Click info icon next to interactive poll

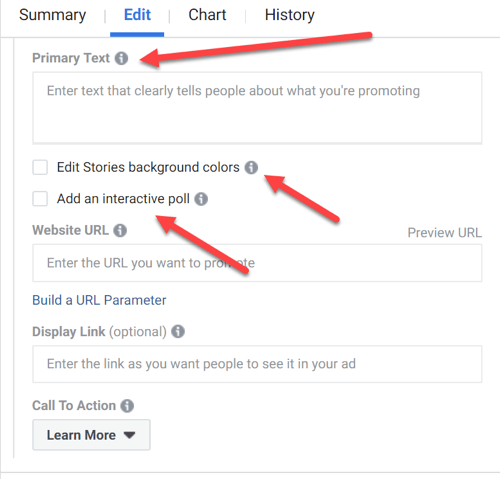(x=201, y=199)
